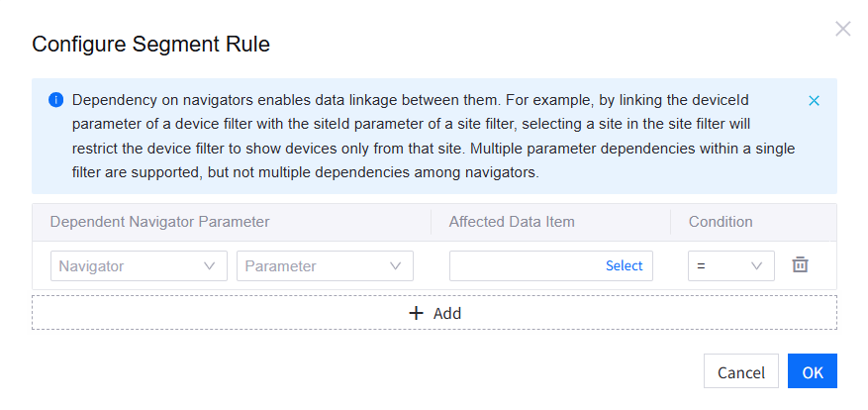Viewport: 868px width, 410px height.
Task: Click the Select link in data item field
Action: click(624, 265)
